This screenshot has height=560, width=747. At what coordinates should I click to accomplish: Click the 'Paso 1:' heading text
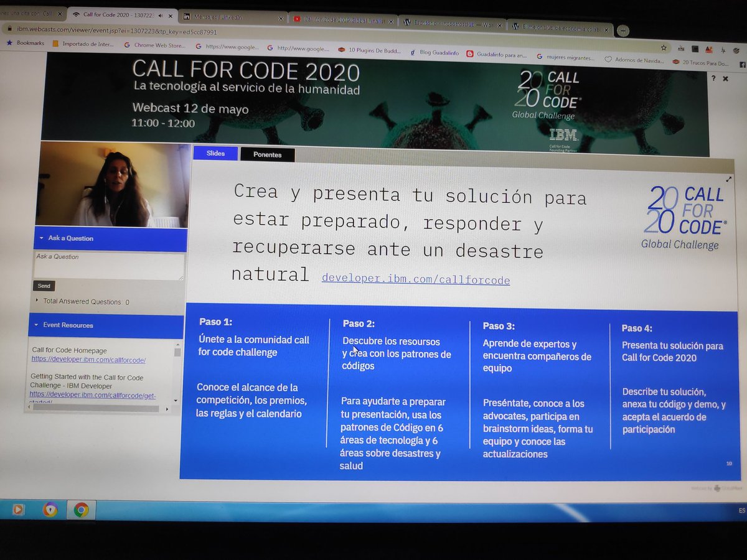point(215,322)
